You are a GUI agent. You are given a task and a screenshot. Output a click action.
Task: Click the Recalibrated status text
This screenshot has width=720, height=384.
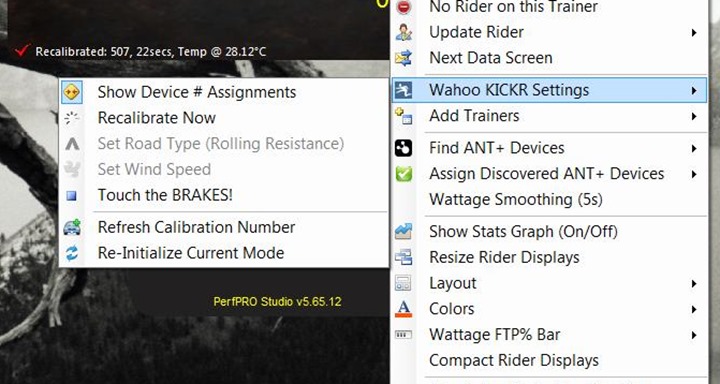(151, 51)
